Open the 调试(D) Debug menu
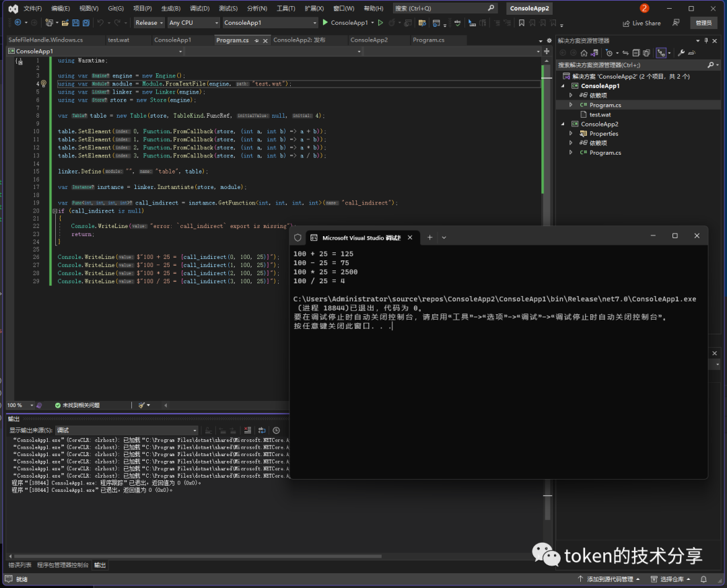 tap(199, 9)
